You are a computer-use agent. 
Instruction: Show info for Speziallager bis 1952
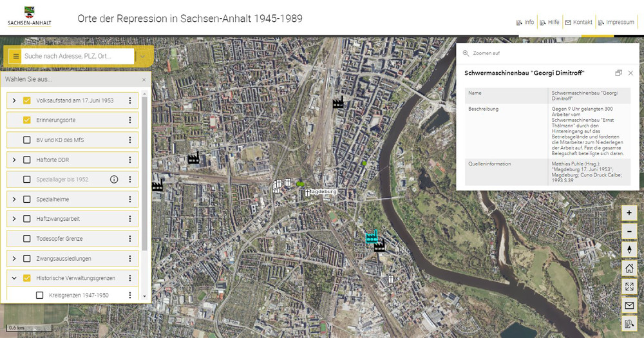click(114, 180)
